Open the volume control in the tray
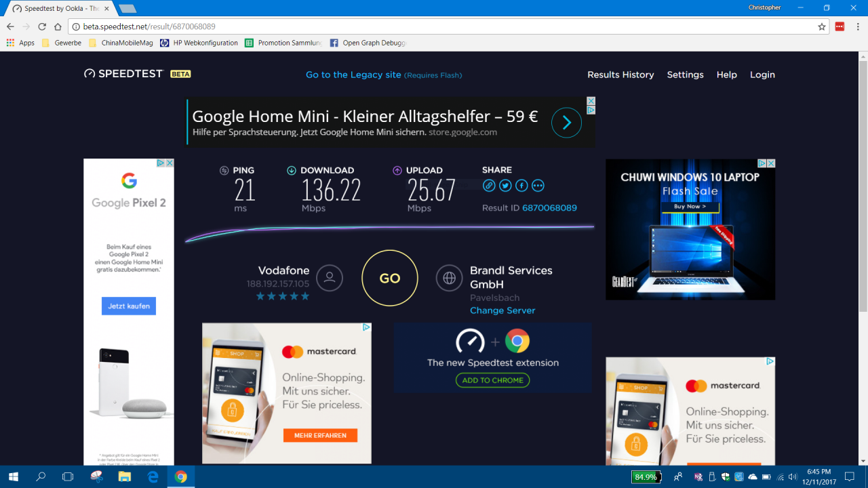 click(x=793, y=476)
